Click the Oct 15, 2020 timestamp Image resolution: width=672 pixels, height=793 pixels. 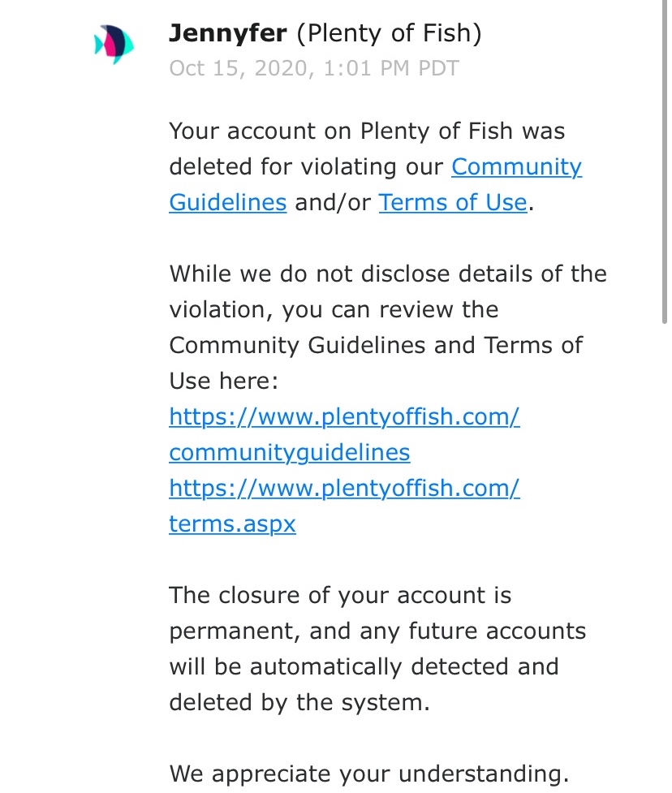314,68
